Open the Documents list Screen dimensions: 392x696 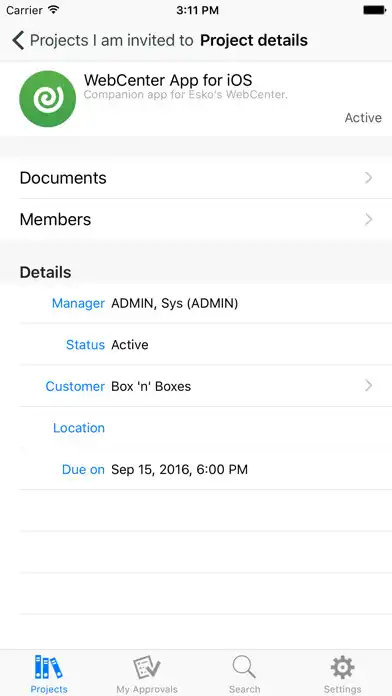[x=196, y=178]
